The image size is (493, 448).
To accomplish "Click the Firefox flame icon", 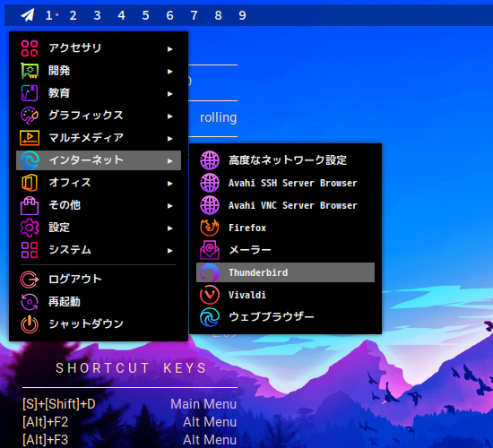I will 210,228.
